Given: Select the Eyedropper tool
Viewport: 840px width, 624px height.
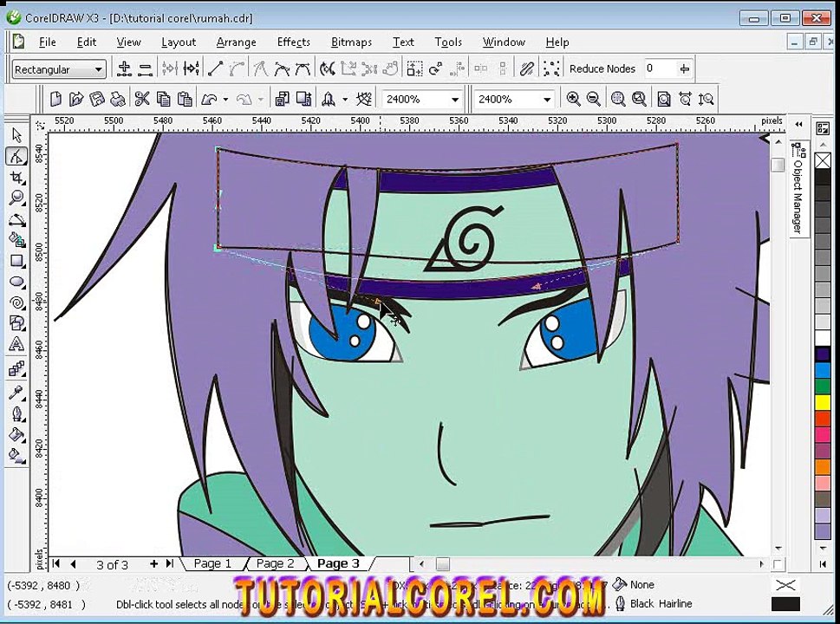Looking at the screenshot, I should 16,393.
